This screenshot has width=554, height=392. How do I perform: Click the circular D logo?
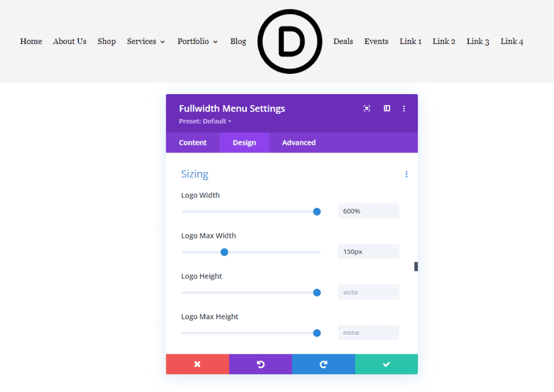coord(290,42)
